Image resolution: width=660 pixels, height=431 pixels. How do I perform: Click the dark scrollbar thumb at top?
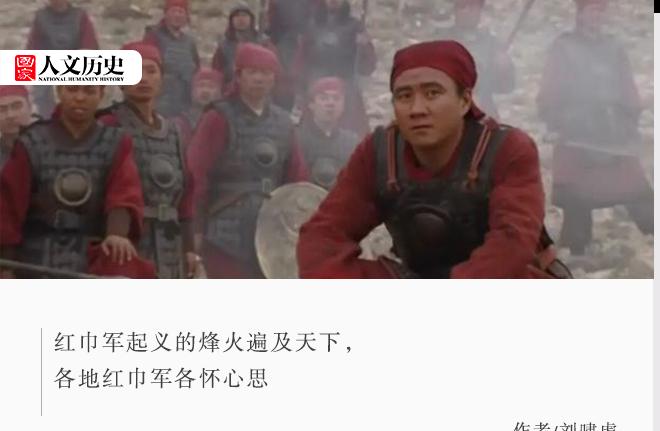(657, 6)
